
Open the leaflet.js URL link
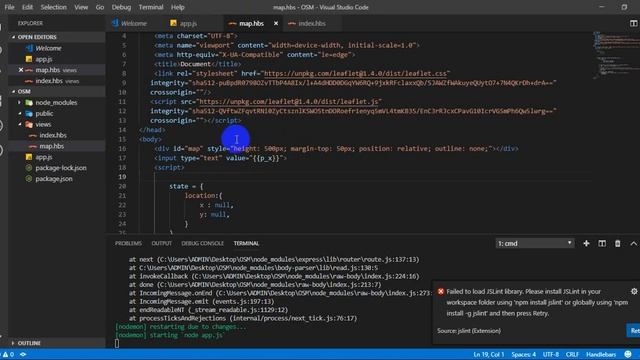289,101
